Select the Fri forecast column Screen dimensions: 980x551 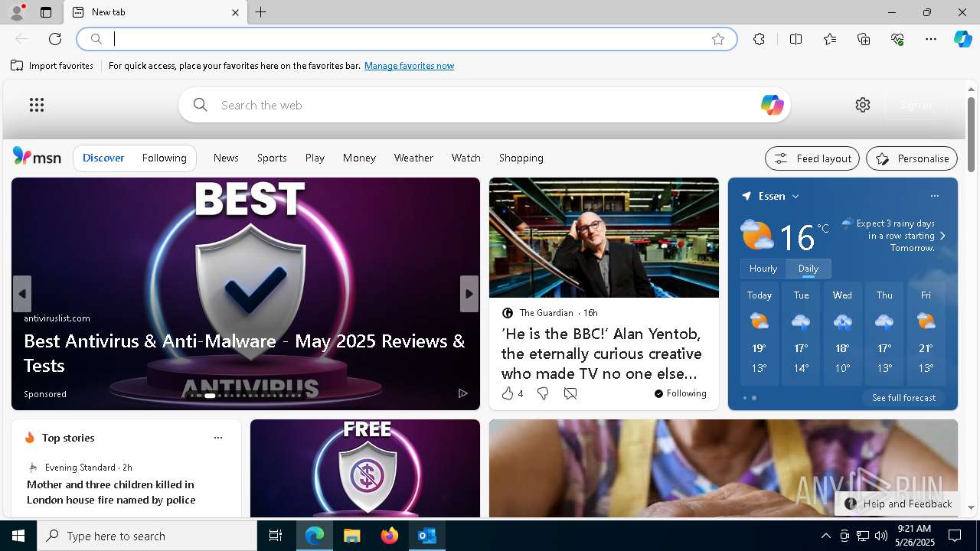click(x=926, y=334)
